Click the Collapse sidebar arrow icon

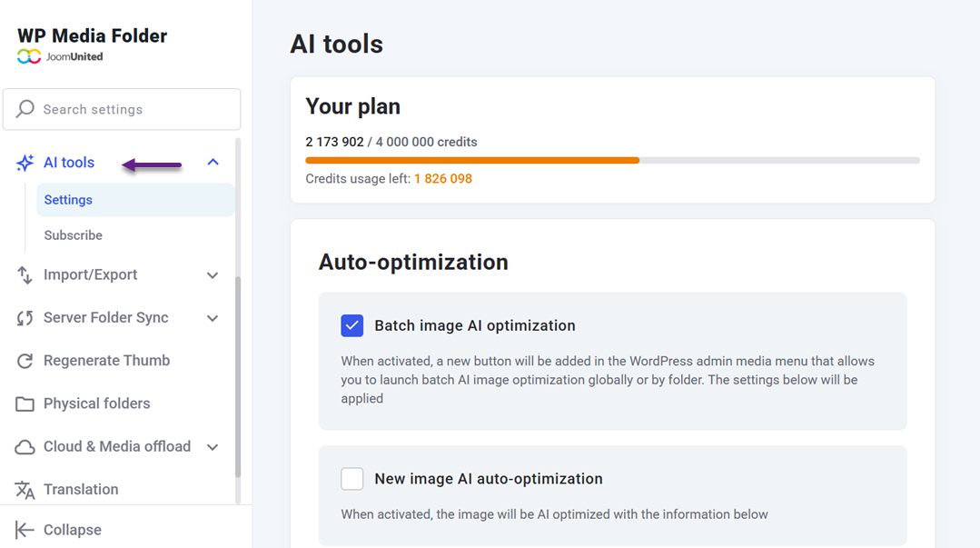point(25,530)
